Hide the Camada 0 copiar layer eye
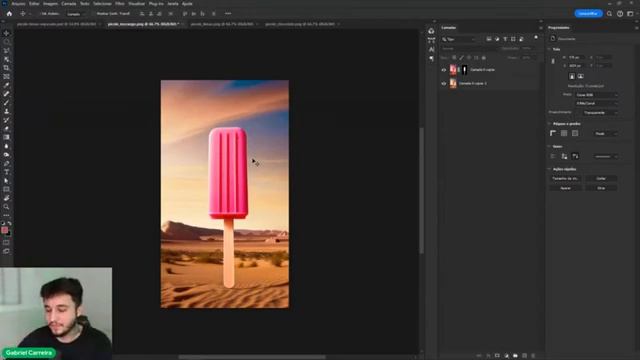 point(444,70)
